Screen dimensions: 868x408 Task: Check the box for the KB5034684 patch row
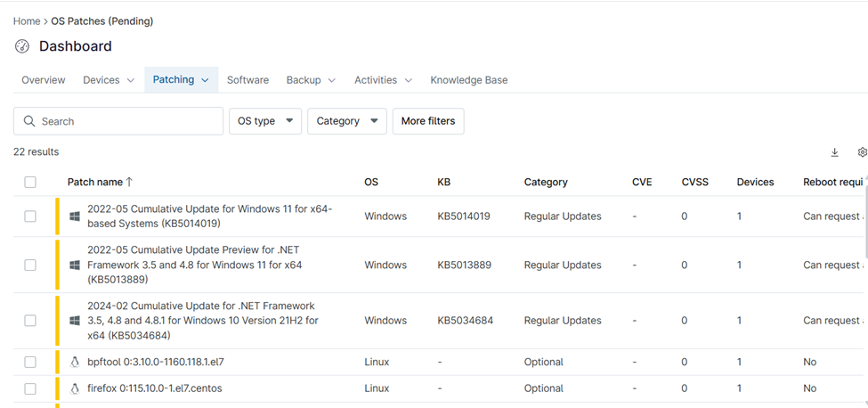30,321
